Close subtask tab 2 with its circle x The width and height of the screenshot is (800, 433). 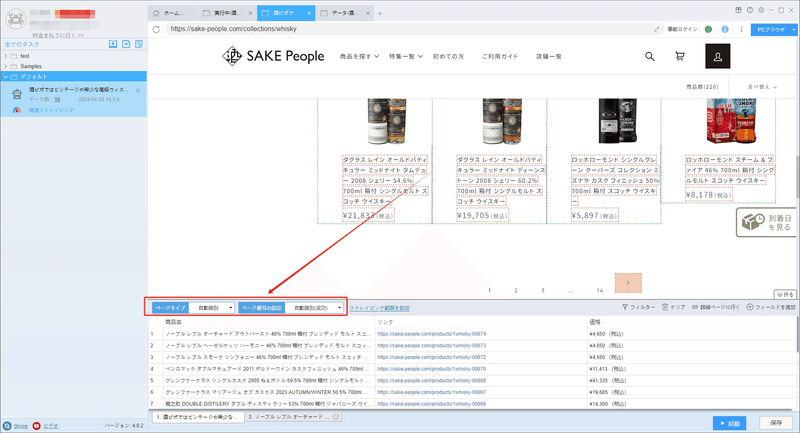coord(336,417)
